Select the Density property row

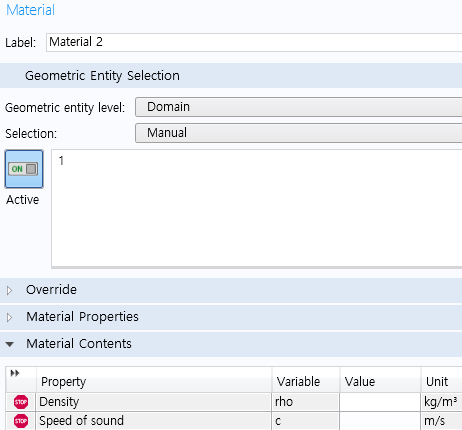point(234,402)
